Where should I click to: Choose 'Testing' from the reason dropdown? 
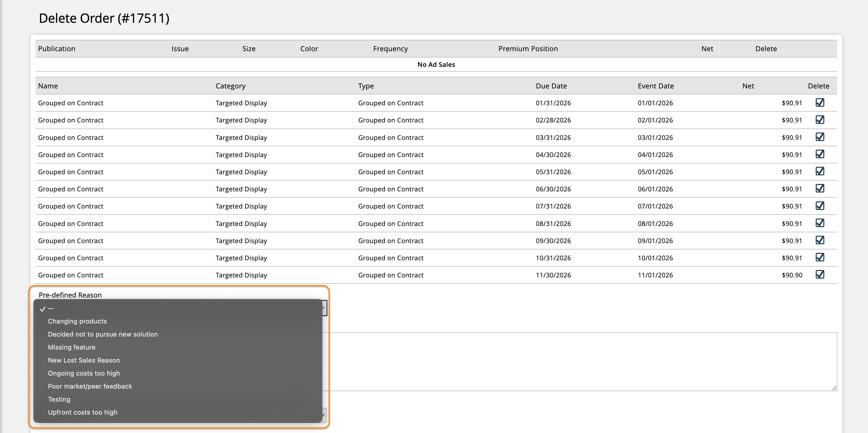point(59,399)
